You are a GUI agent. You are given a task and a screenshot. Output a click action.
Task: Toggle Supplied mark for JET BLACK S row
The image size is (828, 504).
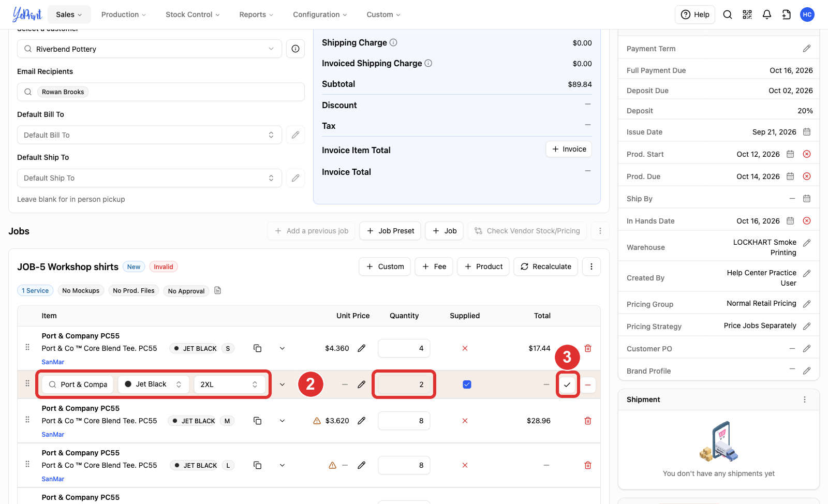[465, 348]
